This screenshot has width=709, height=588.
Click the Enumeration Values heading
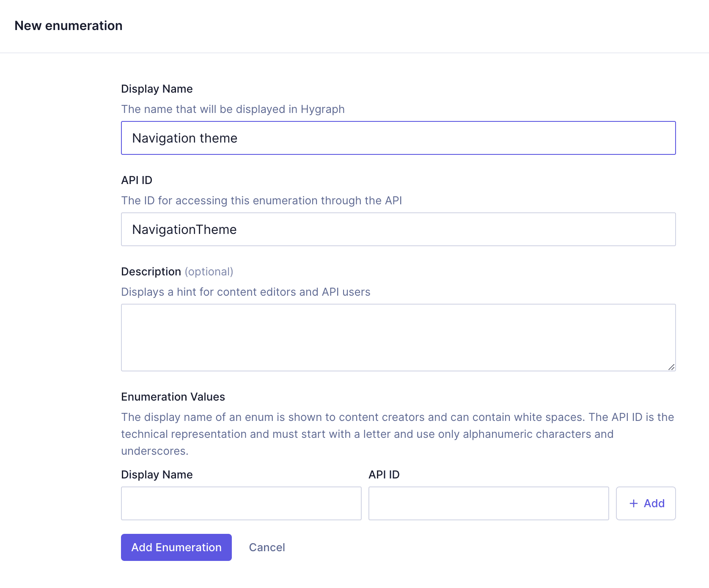(x=173, y=396)
